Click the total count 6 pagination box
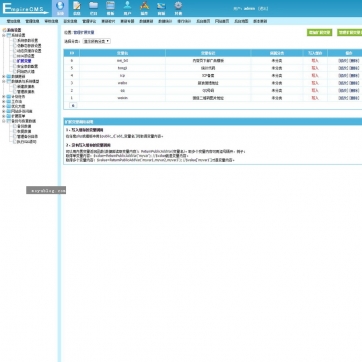Viewport: 362px width, 362px height. point(73,105)
